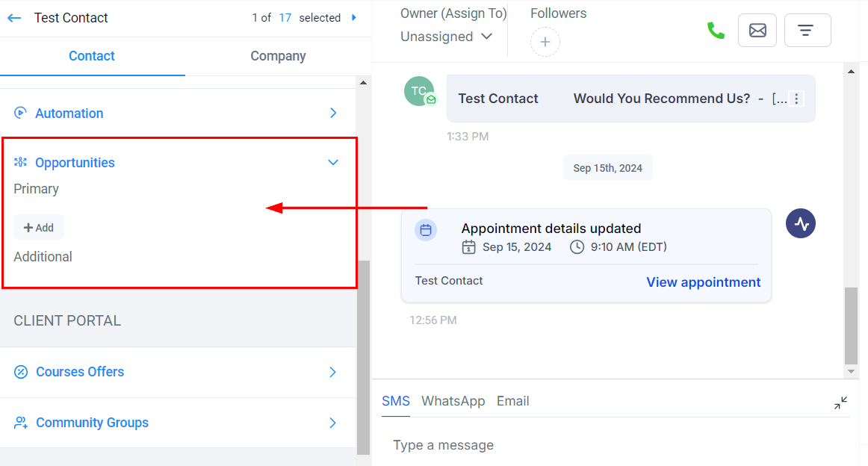Open the conversation filter icon button
The image size is (868, 466).
coord(807,31)
